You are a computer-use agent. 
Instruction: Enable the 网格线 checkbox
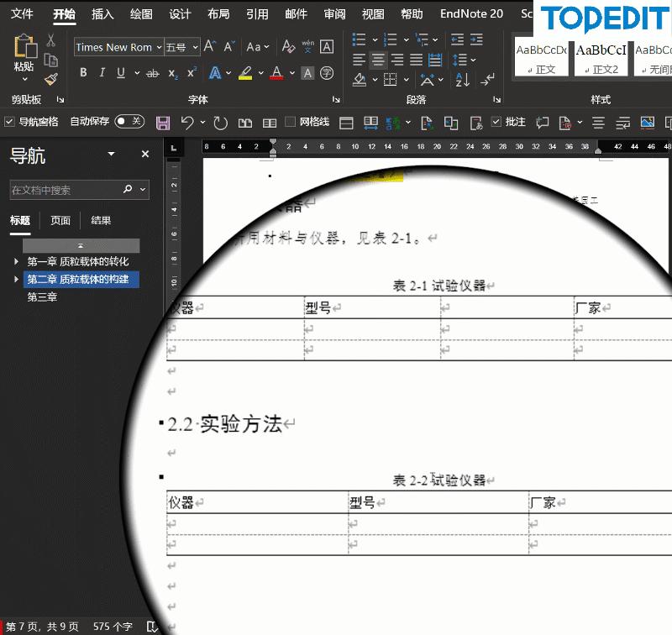290,122
